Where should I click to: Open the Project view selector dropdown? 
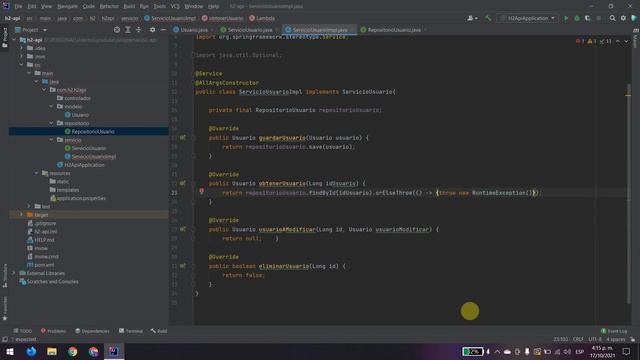click(x=31, y=30)
